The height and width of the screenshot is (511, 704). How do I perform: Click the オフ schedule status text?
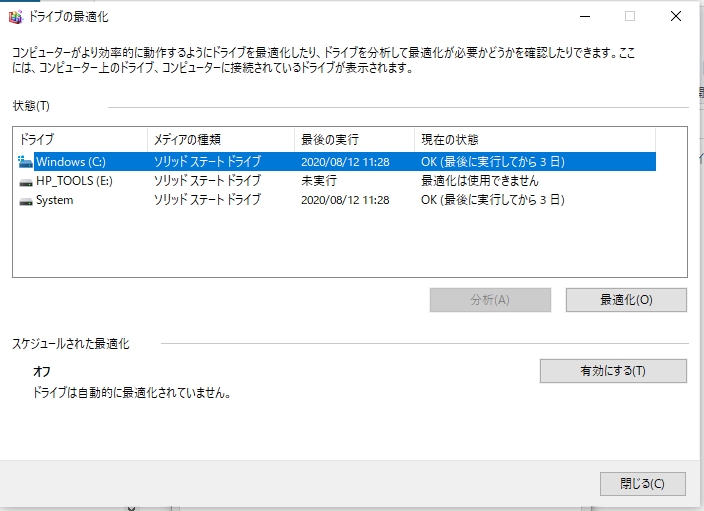click(x=42, y=372)
